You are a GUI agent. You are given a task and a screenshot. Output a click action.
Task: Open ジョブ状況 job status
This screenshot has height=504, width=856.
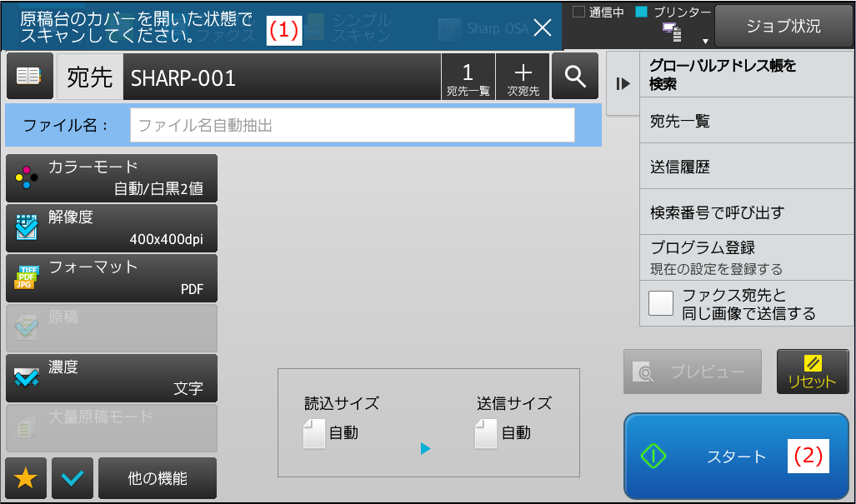click(x=783, y=26)
